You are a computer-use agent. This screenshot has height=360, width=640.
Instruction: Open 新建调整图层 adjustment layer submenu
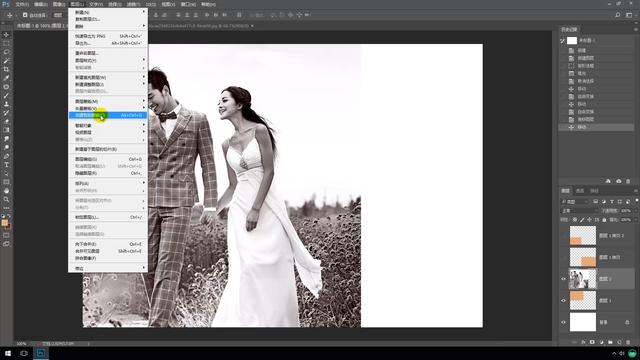pos(108,84)
